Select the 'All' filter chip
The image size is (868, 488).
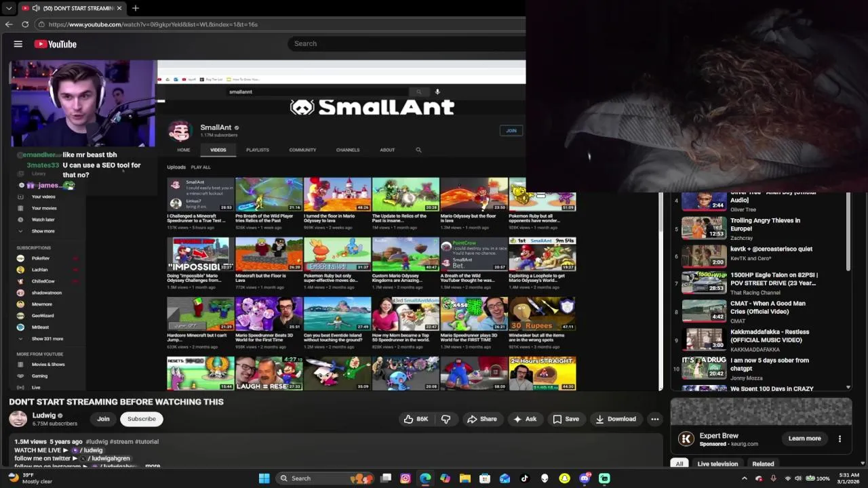coord(679,464)
